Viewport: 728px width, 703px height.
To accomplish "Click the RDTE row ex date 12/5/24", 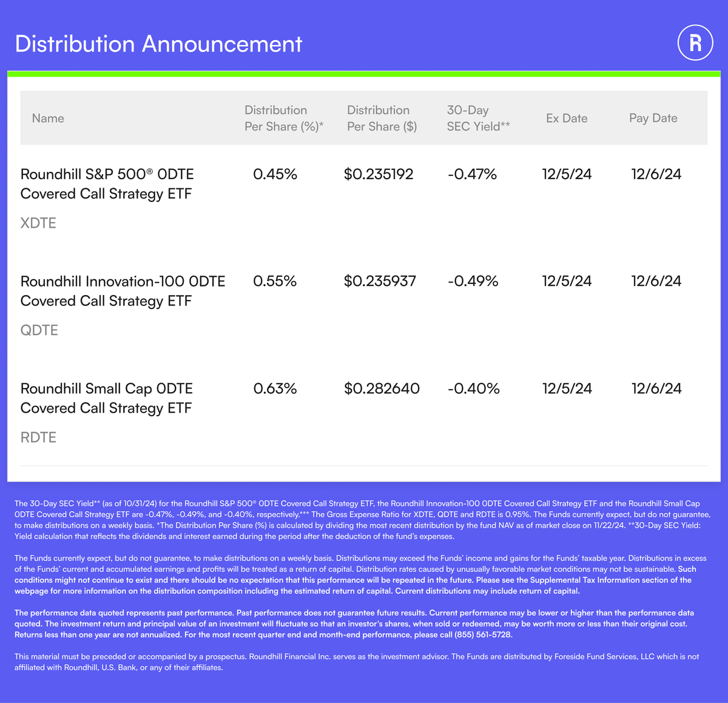I will 567,389.
